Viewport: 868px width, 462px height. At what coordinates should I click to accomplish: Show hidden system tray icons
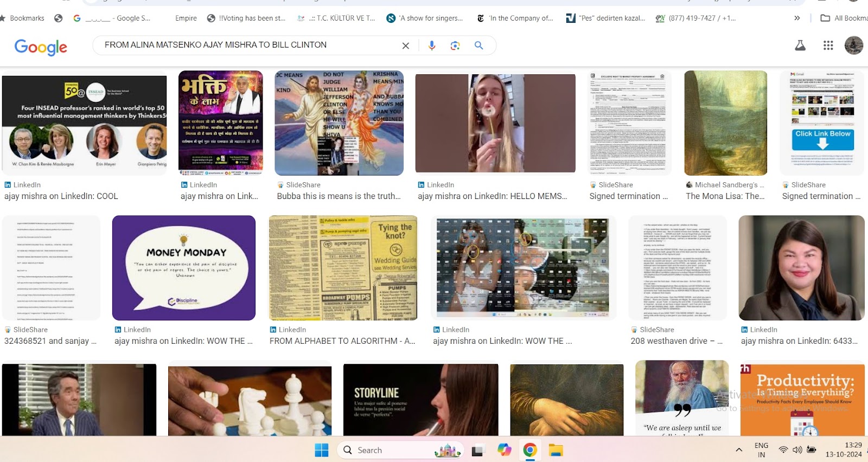tap(738, 450)
